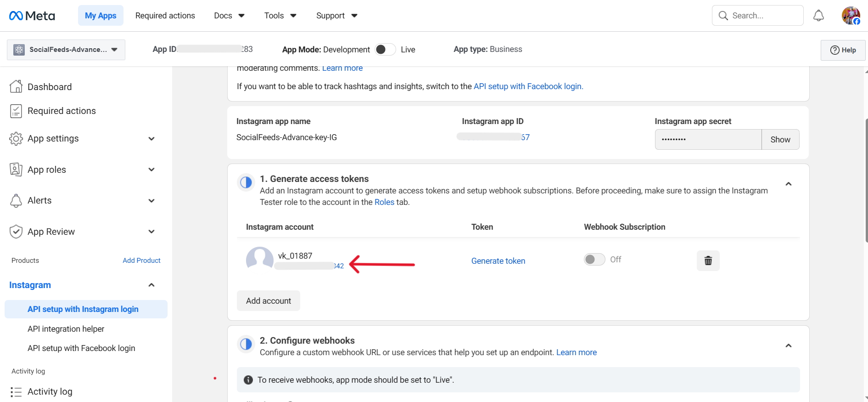868x402 pixels.
Task: Click the Add account button
Action: tap(268, 301)
